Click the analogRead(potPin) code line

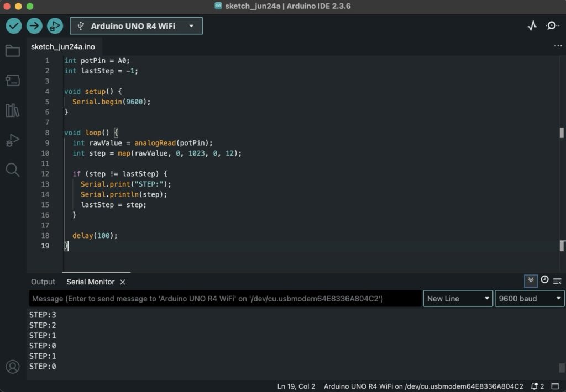click(143, 143)
